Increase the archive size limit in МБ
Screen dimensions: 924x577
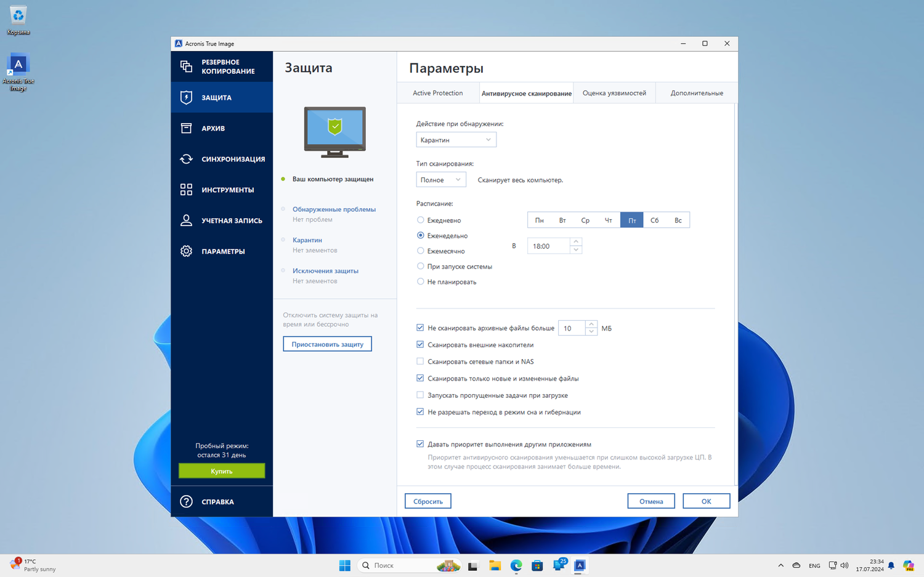tap(591, 324)
